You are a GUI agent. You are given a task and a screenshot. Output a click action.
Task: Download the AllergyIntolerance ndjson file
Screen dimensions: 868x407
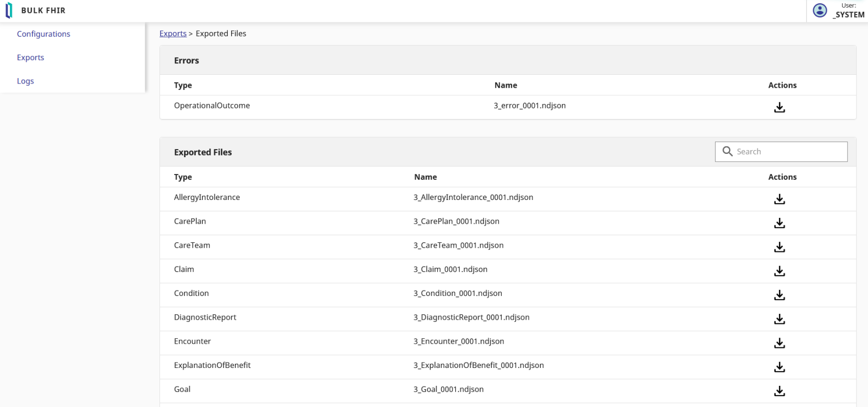click(x=780, y=199)
